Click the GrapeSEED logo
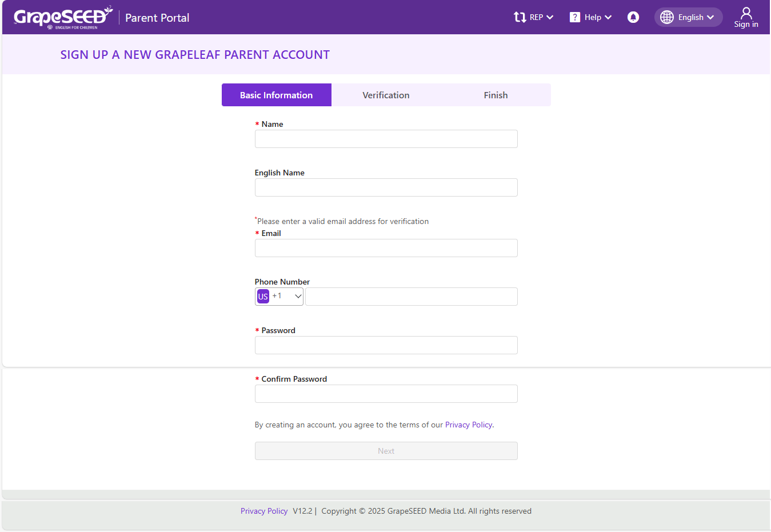The image size is (771, 532). pyautogui.click(x=63, y=18)
